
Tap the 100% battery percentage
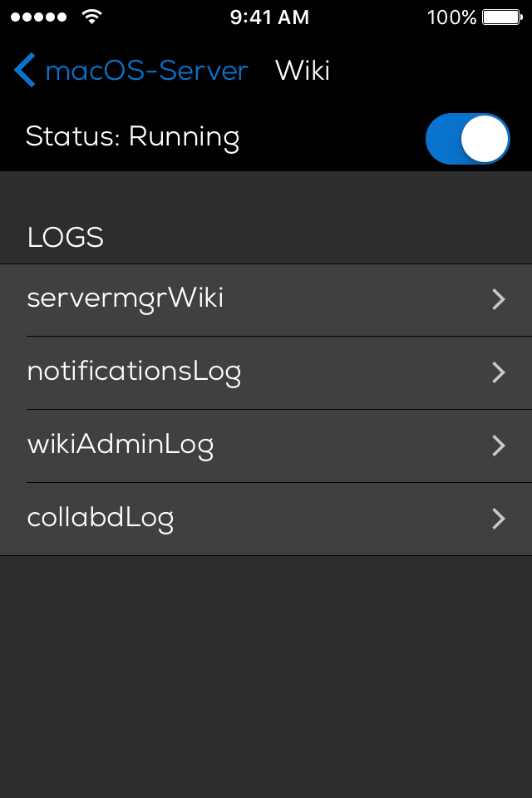(451, 17)
